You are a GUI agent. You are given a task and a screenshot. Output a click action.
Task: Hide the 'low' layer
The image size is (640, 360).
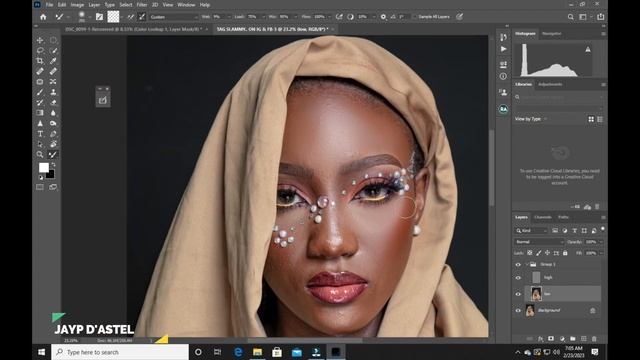pos(518,294)
